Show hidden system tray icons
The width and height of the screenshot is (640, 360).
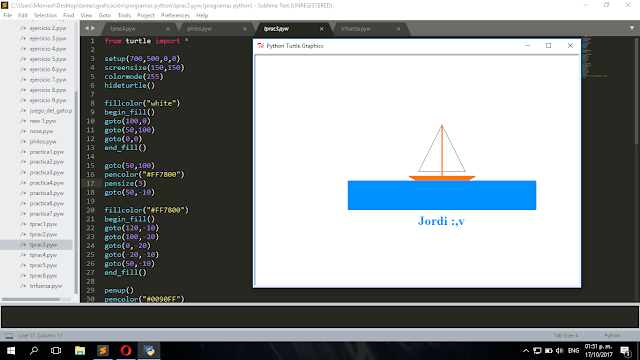pyautogui.click(x=526, y=351)
